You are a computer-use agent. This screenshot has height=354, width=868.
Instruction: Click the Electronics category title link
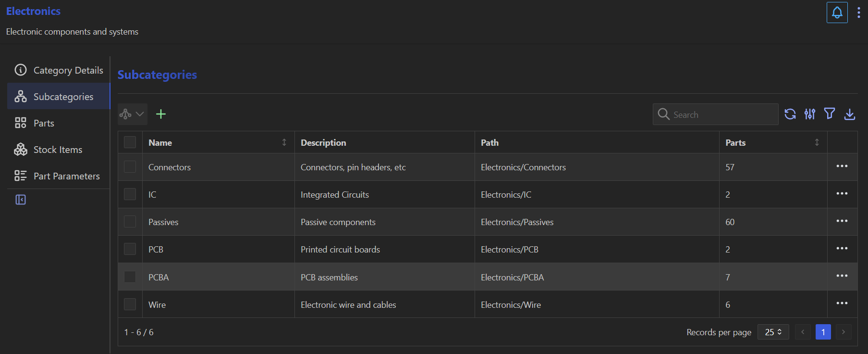[x=33, y=11]
